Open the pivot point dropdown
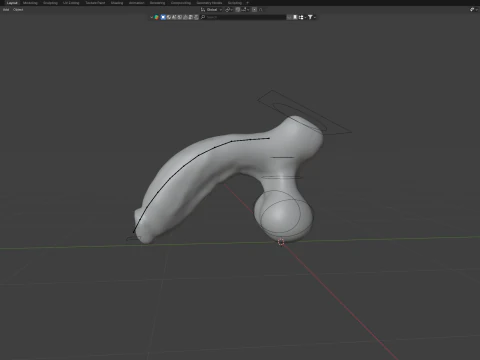 pos(228,10)
